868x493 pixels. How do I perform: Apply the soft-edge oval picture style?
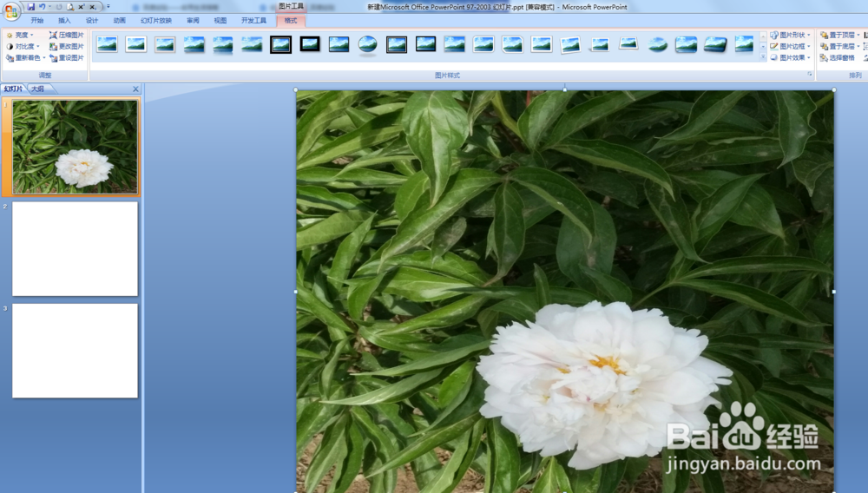pos(657,44)
